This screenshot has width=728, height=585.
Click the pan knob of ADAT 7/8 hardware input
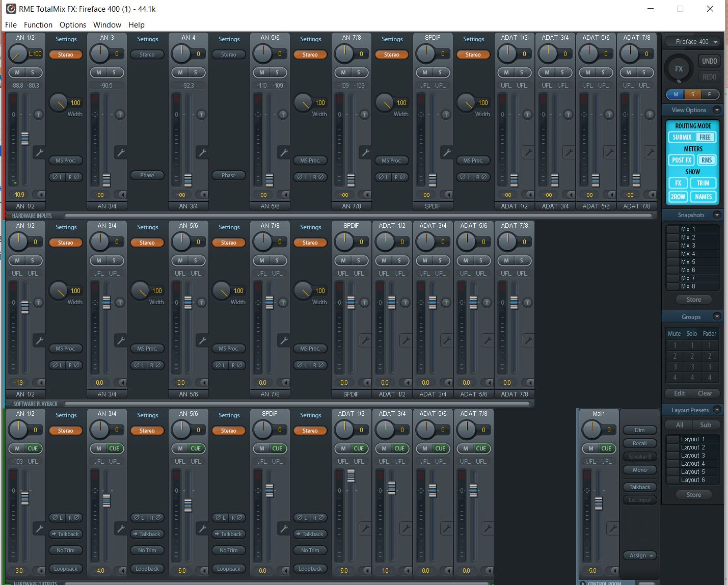pyautogui.click(x=630, y=53)
